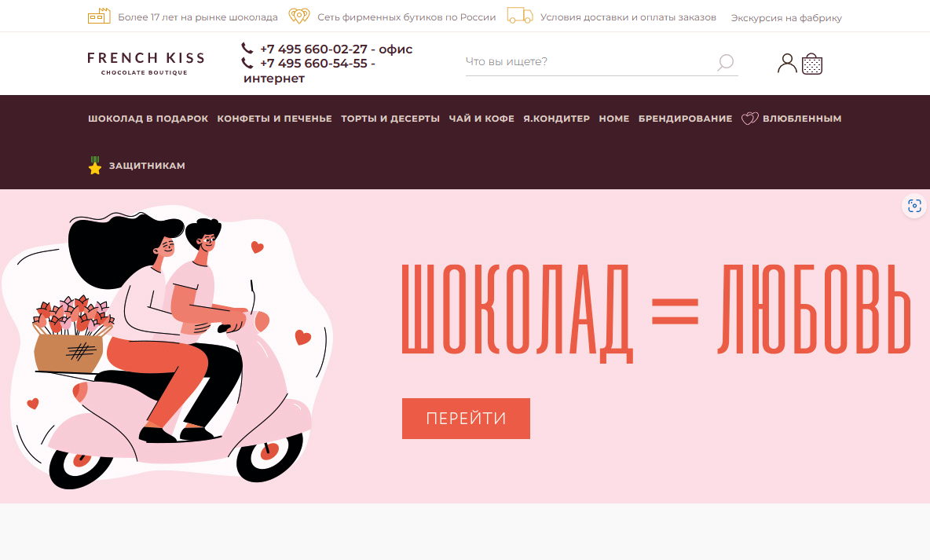The image size is (930, 560).
Task: Select БРЕНДИРОВАНИЕ menu item
Action: 685,119
